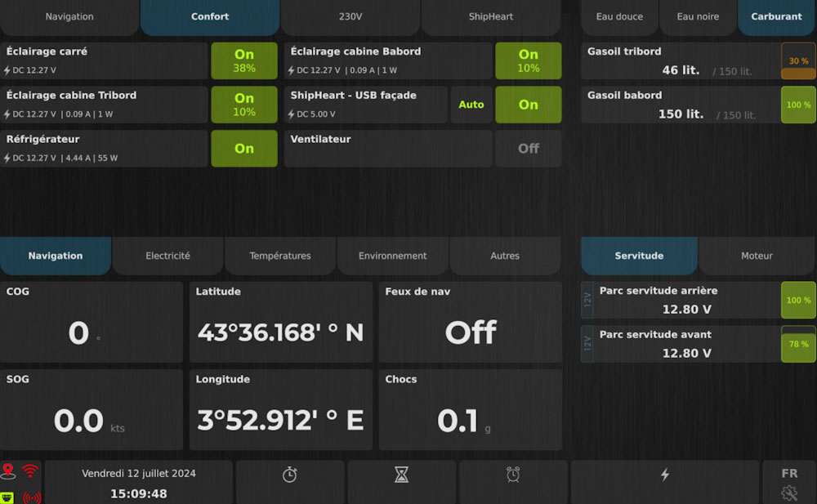Open settings via the gear icon
This screenshot has height=504, width=817.
point(788,493)
